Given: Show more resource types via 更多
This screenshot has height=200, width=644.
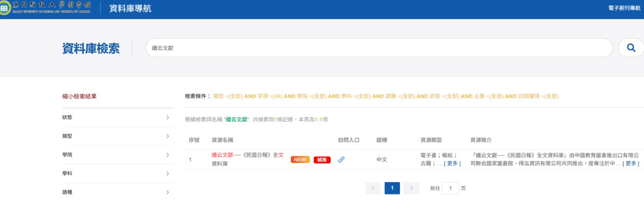Looking at the screenshot, I should point(452,163).
